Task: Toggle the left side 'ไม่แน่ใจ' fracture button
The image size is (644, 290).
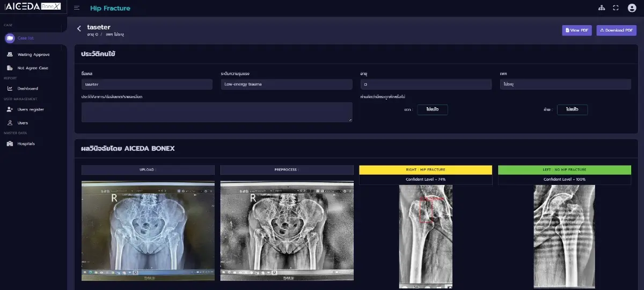Action: pyautogui.click(x=572, y=109)
